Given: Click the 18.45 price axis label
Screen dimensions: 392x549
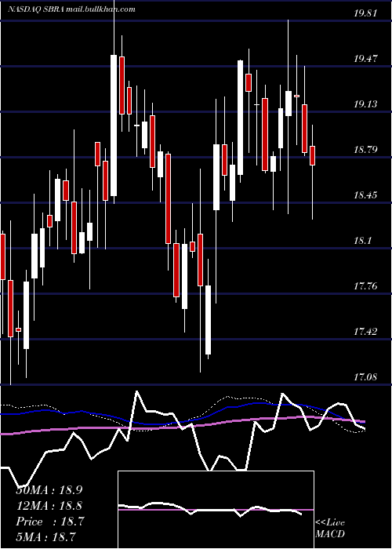Looking at the screenshot, I should click(365, 195).
